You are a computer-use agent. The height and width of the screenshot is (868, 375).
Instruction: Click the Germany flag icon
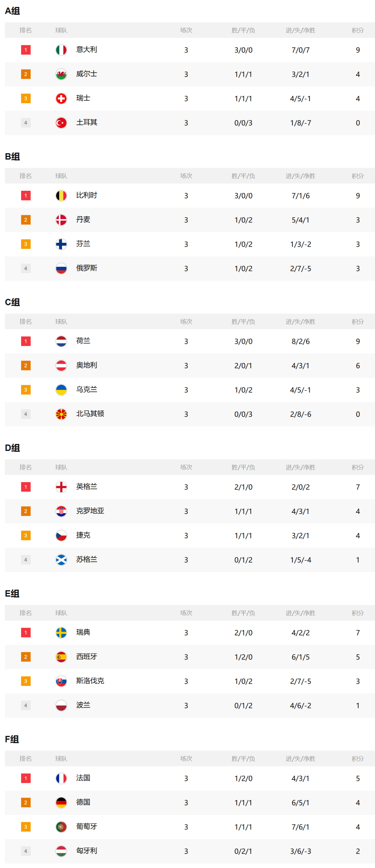click(x=61, y=802)
